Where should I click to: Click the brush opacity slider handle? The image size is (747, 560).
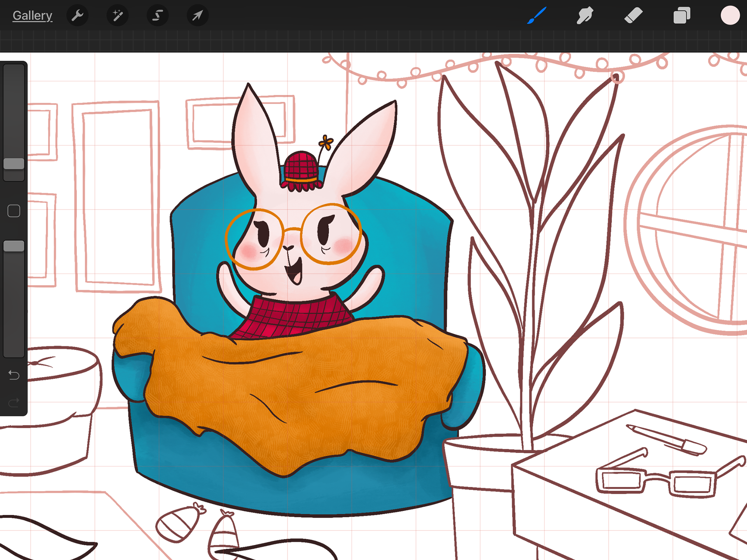tap(14, 246)
